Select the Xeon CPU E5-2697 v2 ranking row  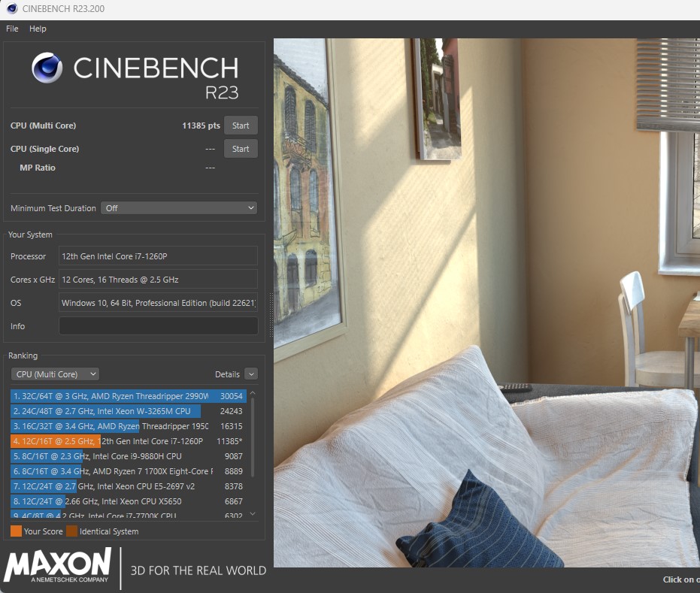click(128, 486)
